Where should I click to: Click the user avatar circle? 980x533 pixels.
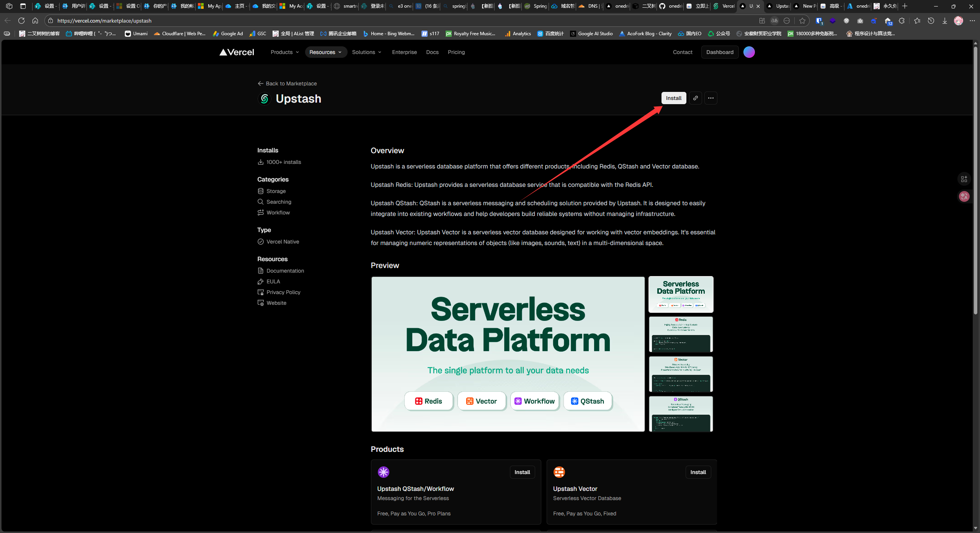click(x=749, y=52)
